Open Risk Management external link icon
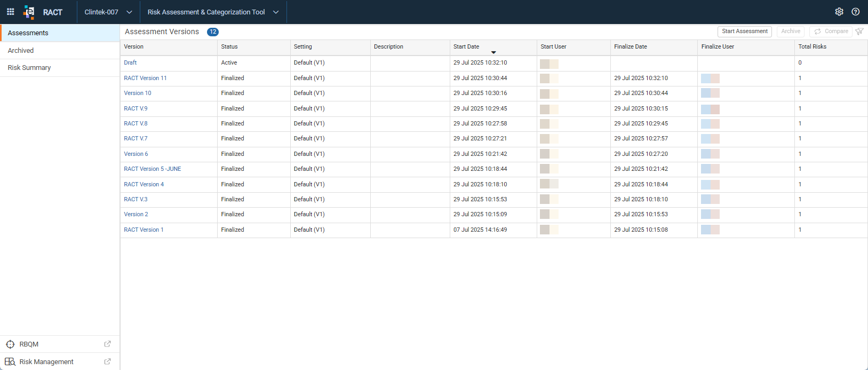The image size is (868, 370). click(107, 361)
